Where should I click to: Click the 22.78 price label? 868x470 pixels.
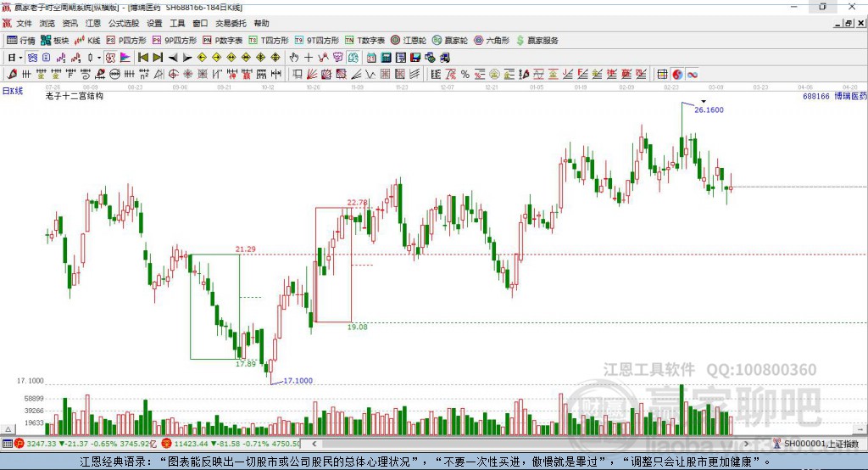(357, 202)
